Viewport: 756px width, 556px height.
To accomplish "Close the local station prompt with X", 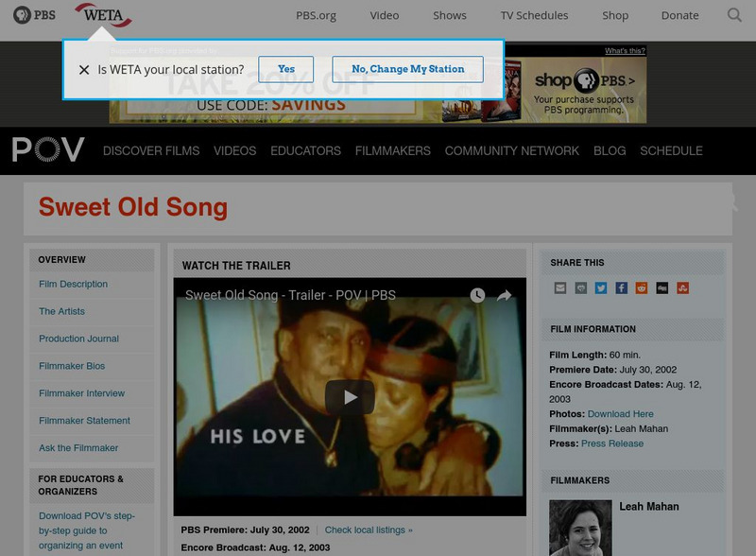I will [84, 70].
